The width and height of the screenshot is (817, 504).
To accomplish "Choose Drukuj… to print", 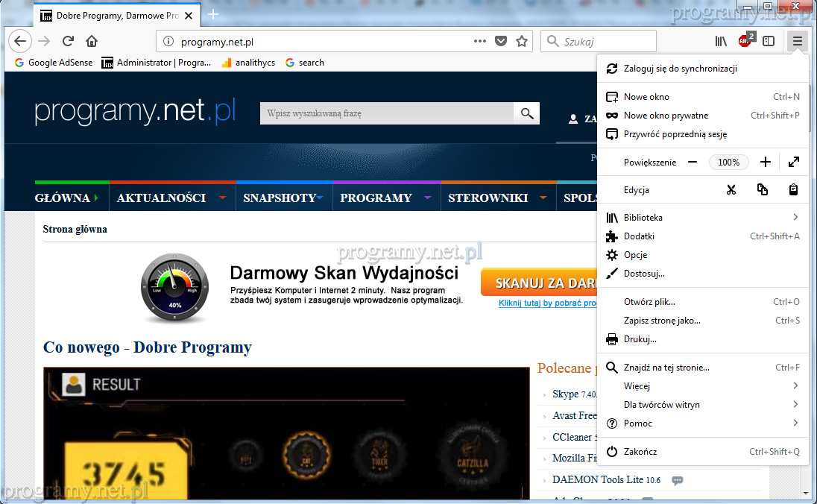I will 703,339.
